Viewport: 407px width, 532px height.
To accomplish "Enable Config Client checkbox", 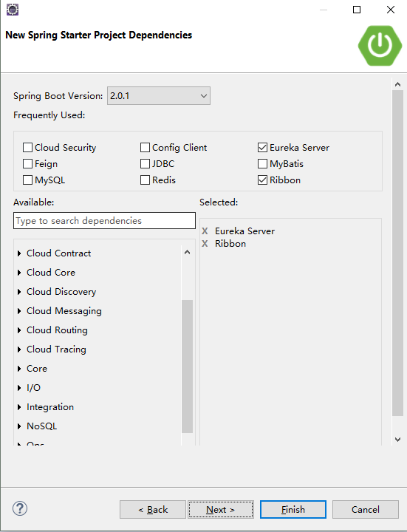I will [x=146, y=148].
